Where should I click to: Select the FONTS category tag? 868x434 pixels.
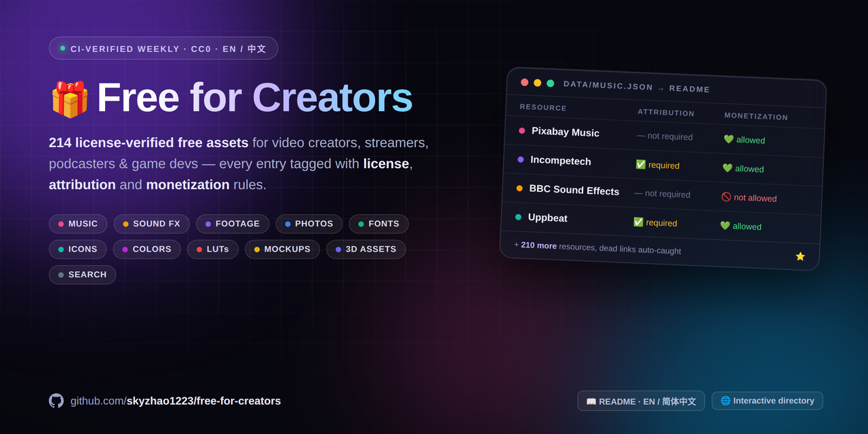click(379, 224)
